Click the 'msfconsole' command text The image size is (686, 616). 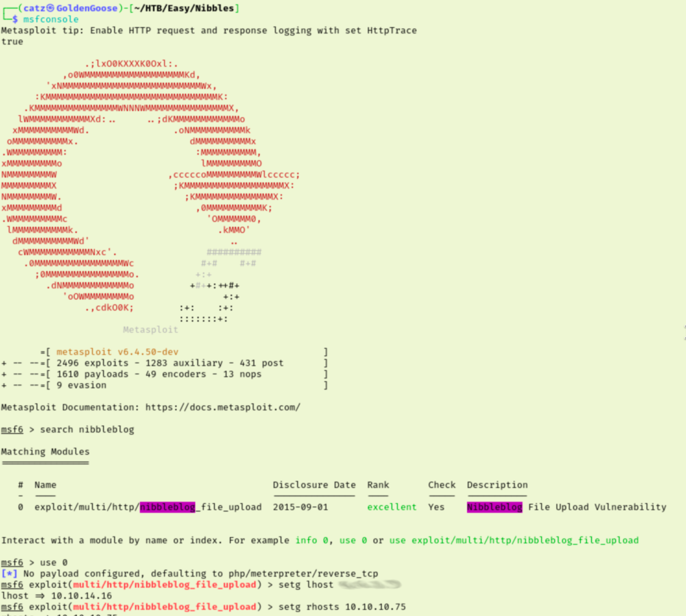(x=51, y=19)
